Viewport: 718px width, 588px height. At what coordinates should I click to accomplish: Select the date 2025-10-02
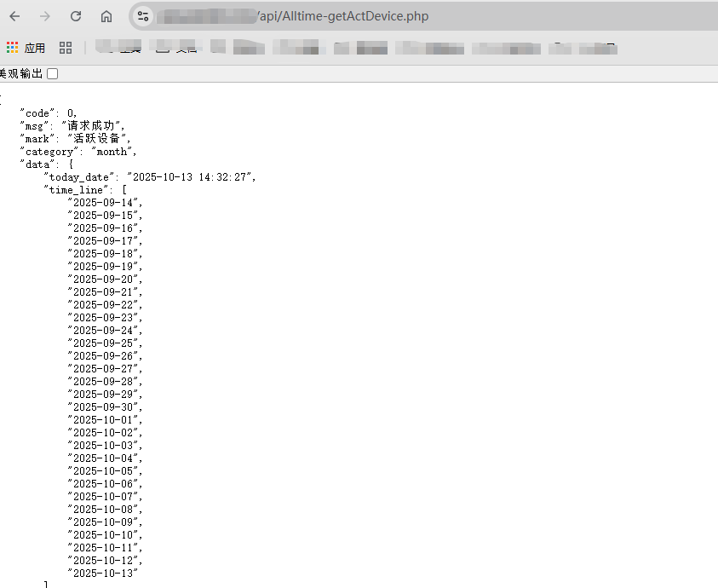(102, 433)
